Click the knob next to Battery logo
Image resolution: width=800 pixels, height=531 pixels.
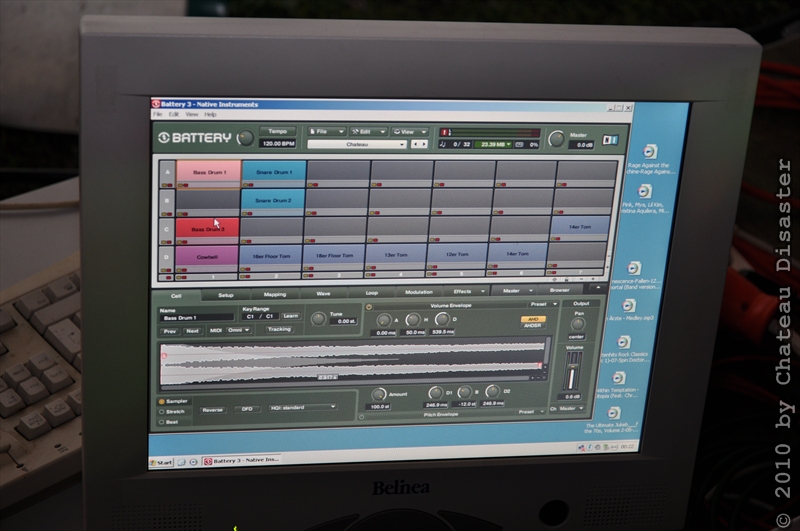coord(245,138)
